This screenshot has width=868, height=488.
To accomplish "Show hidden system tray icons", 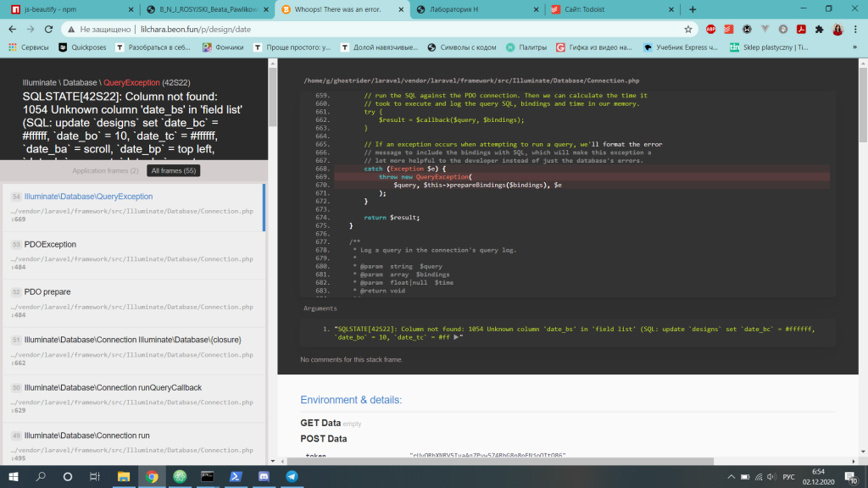I will pyautogui.click(x=730, y=477).
